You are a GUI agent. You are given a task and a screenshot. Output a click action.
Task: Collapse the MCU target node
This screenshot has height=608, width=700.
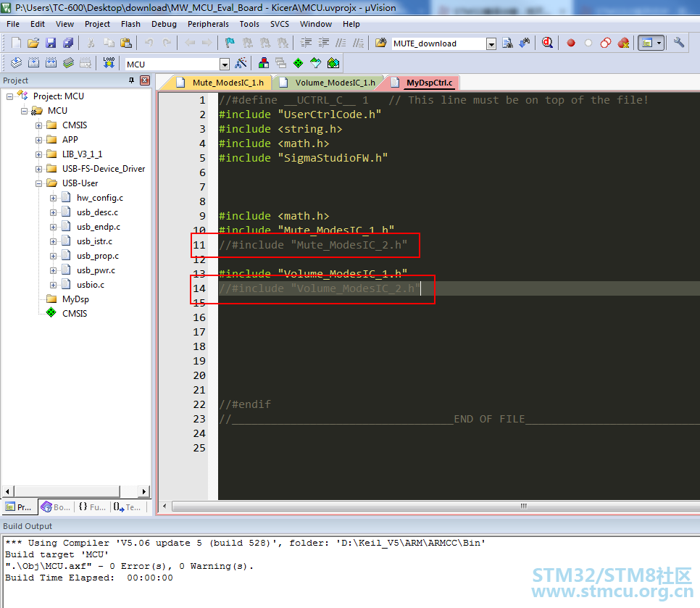click(24, 111)
